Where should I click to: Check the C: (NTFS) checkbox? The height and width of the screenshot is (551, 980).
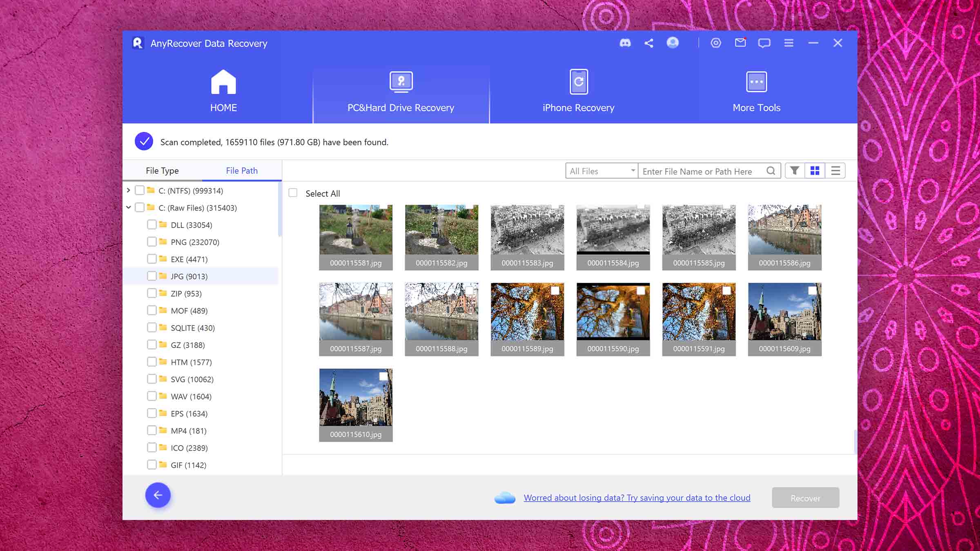(x=140, y=190)
